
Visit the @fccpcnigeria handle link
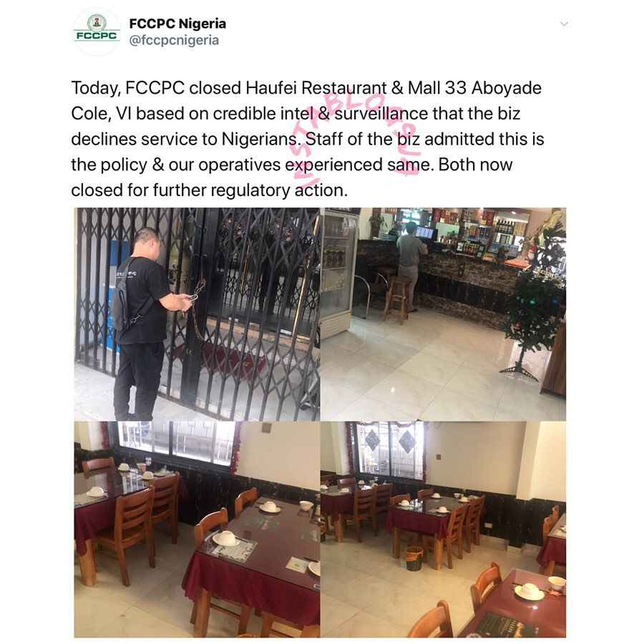pyautogui.click(x=174, y=40)
